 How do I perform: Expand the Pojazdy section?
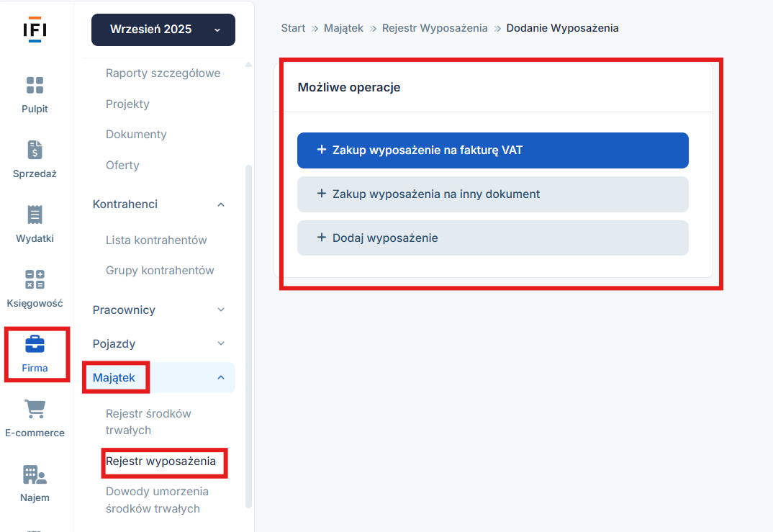(221, 343)
